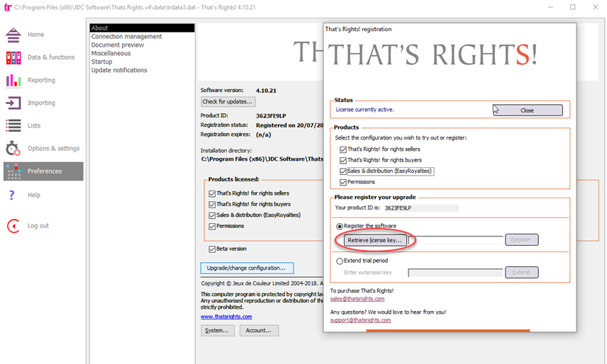Click the product ID field 3623FE9LP in dialog
The image size is (607, 364).
tap(421, 208)
